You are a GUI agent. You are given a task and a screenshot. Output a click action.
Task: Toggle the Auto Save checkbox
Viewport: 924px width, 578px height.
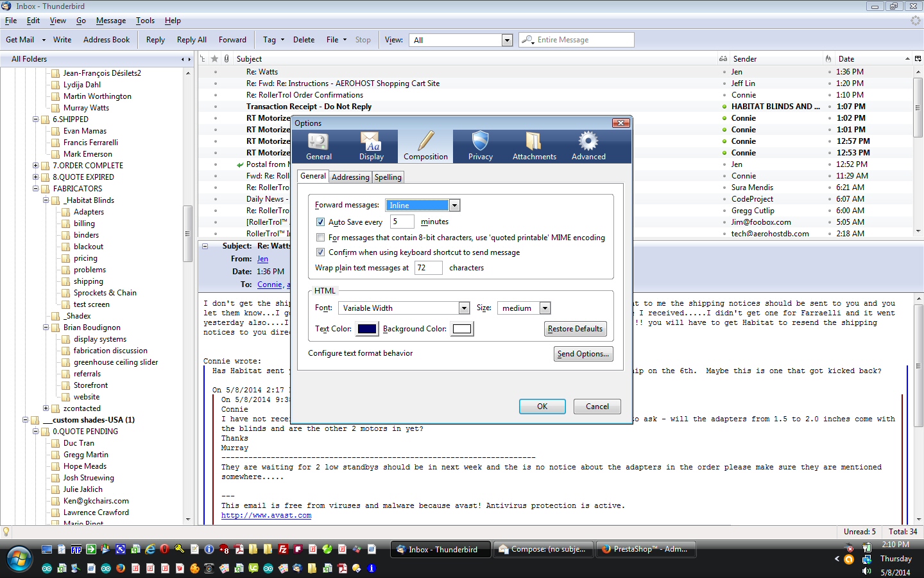tap(320, 222)
